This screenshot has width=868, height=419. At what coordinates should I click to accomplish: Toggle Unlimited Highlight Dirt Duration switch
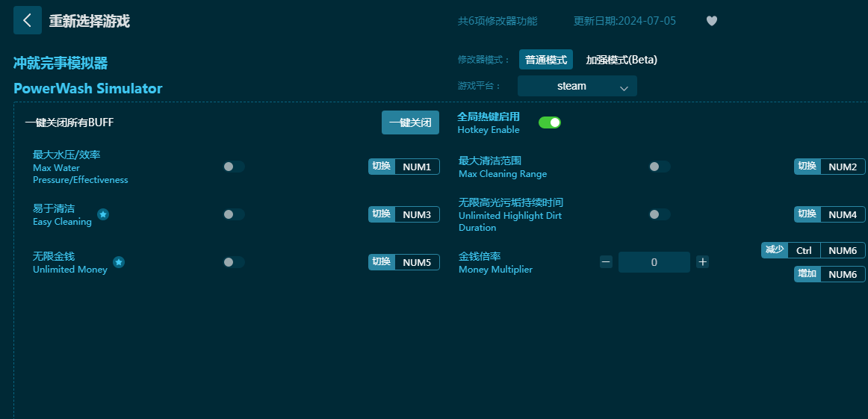660,214
